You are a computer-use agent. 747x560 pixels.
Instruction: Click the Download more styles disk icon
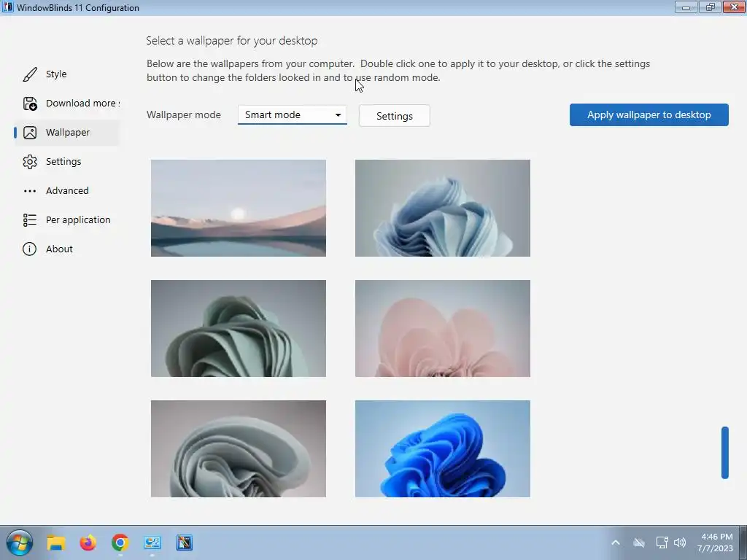pos(29,104)
